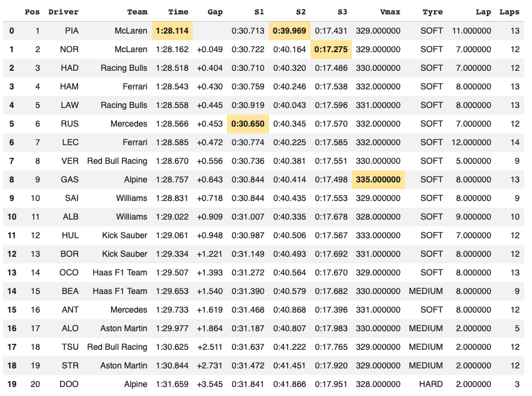Select the MEDIUM tyre cell for ALO
This screenshot has width=532, height=396.
pos(428,328)
